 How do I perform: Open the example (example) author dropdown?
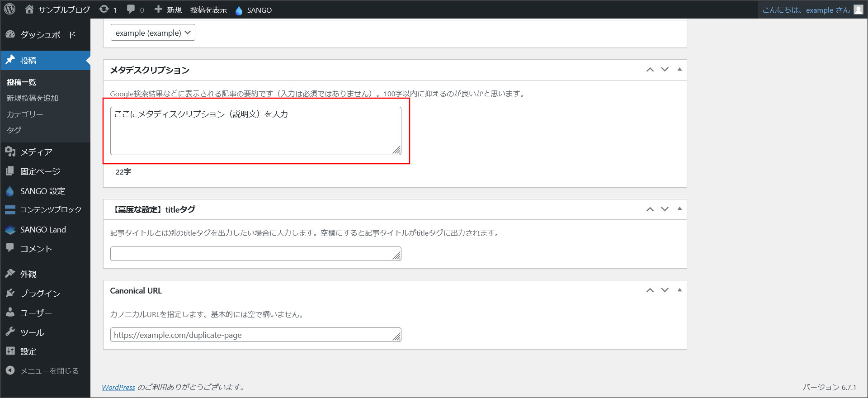click(153, 33)
